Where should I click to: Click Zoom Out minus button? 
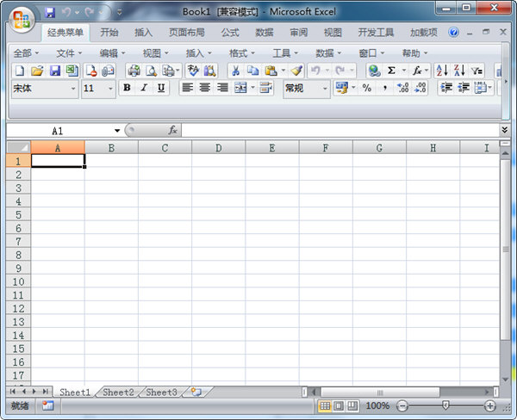[x=402, y=406]
